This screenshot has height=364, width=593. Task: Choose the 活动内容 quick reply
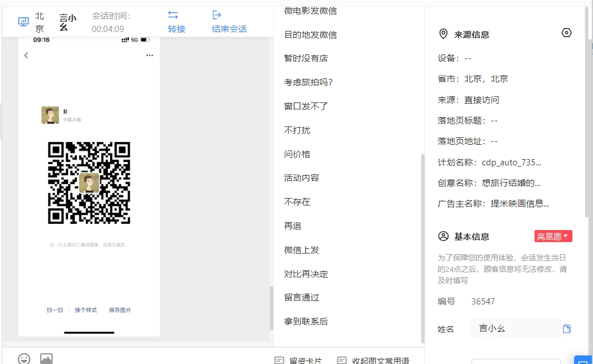[x=301, y=178]
